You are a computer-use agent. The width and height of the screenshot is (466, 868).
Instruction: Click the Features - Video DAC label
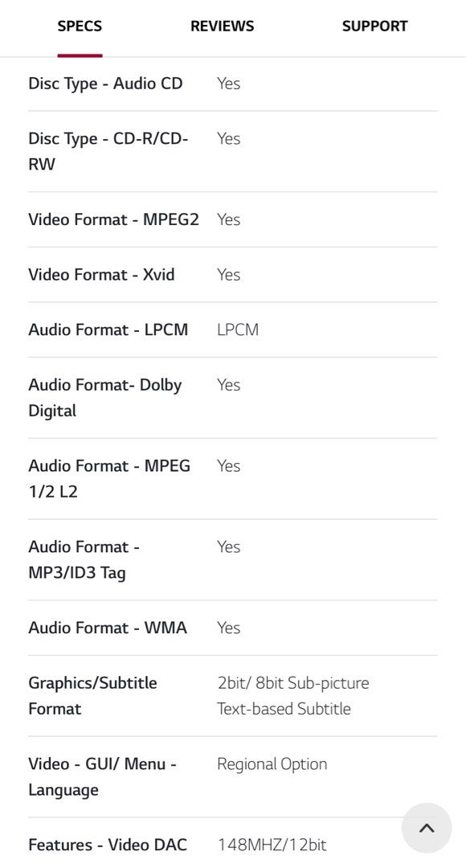point(108,845)
